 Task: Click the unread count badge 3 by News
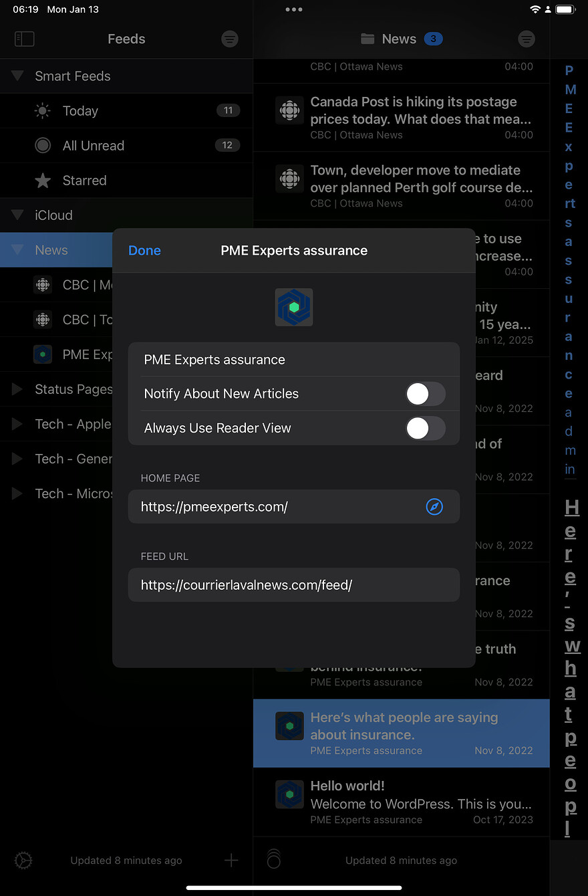[433, 39]
